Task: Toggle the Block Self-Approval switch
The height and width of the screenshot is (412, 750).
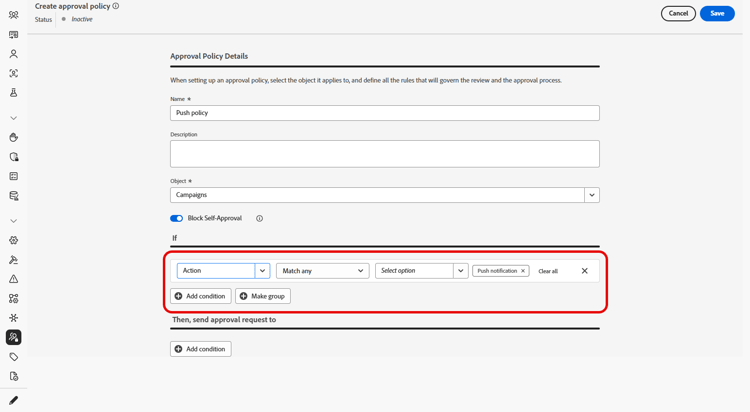Action: (176, 218)
